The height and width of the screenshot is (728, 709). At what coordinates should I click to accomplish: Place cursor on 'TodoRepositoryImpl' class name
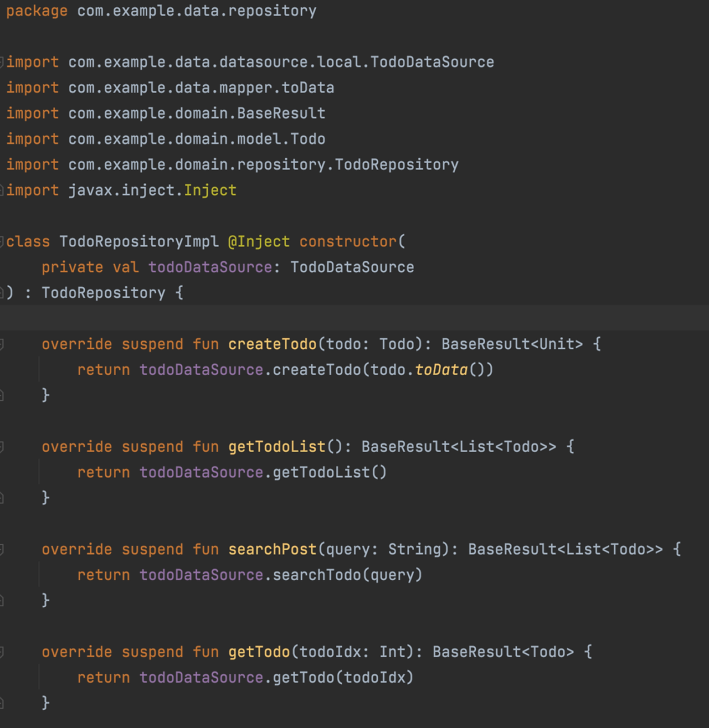139,241
